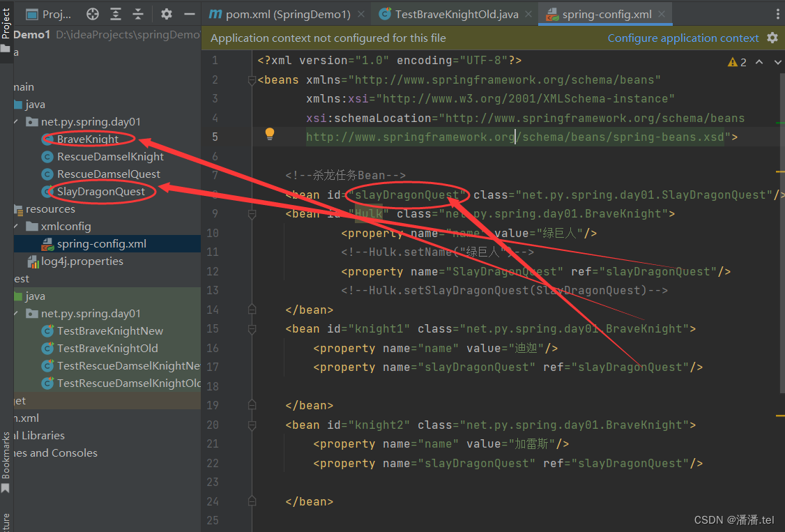Click the Expand All icon in Project toolbar

[116, 15]
